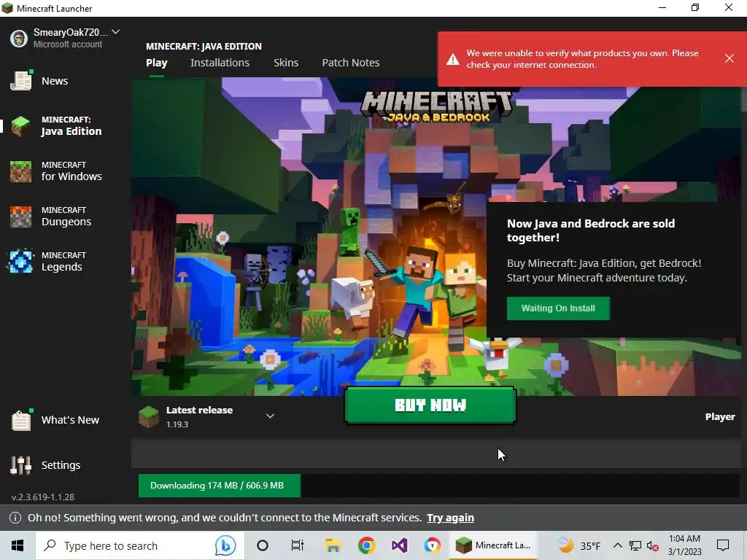
Task: Open File Explorer from taskbar
Action: (333, 545)
